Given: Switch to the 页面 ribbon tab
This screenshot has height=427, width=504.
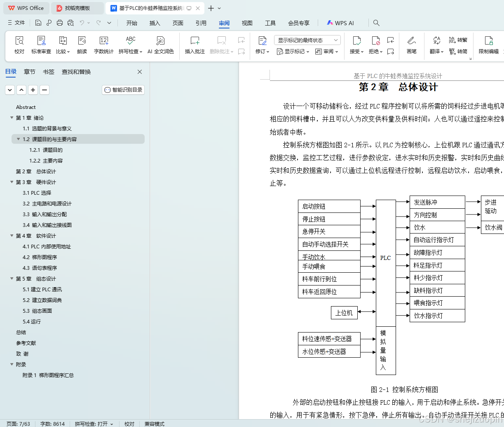Looking at the screenshot, I should 178,23.
